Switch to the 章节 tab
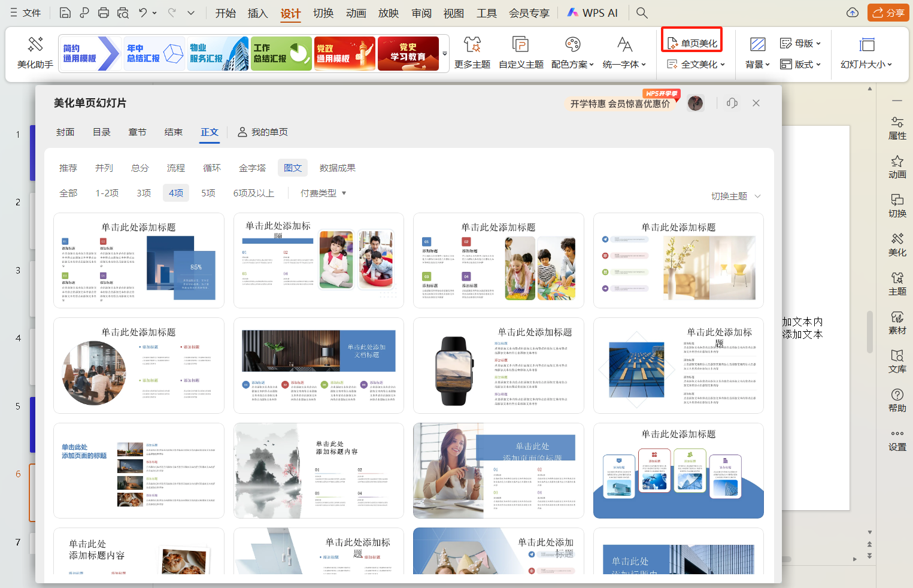 click(138, 132)
